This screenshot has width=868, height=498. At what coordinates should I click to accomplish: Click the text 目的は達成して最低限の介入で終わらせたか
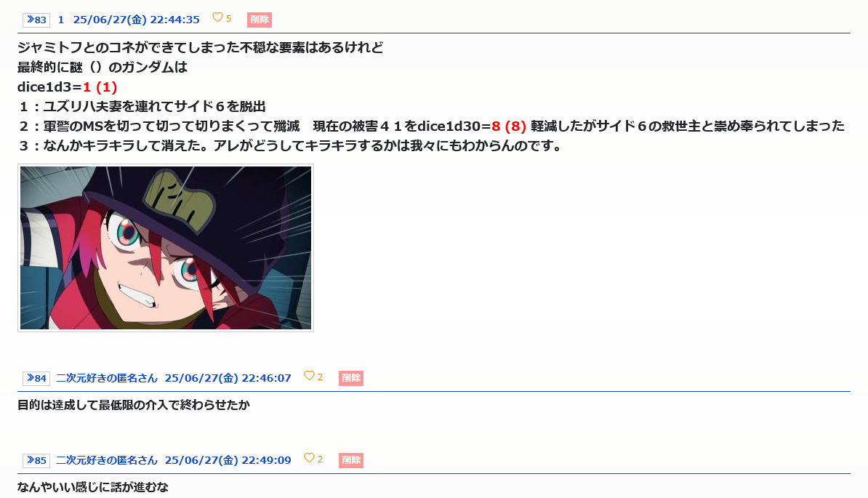click(134, 405)
